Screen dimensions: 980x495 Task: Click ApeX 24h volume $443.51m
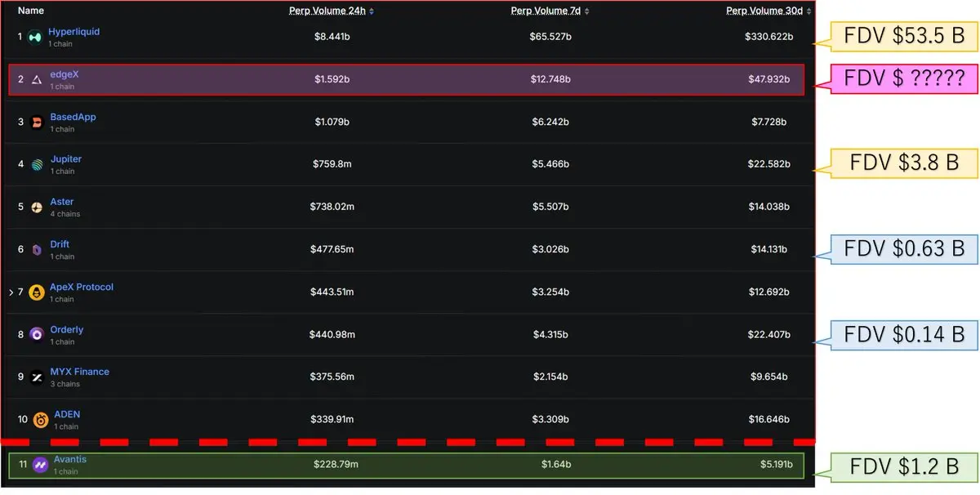[332, 292]
